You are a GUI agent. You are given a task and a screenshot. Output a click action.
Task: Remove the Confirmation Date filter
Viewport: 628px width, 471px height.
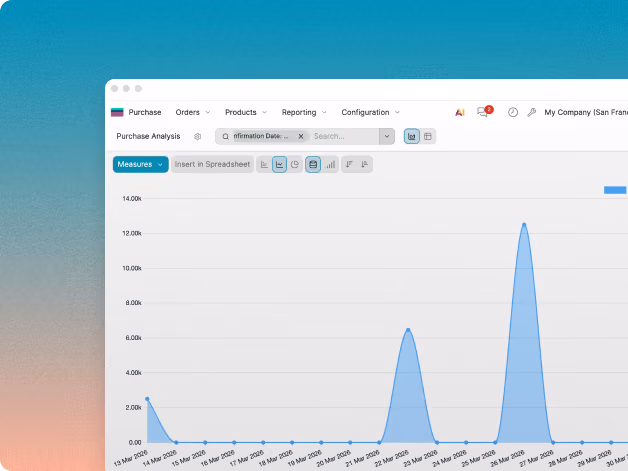(x=301, y=137)
